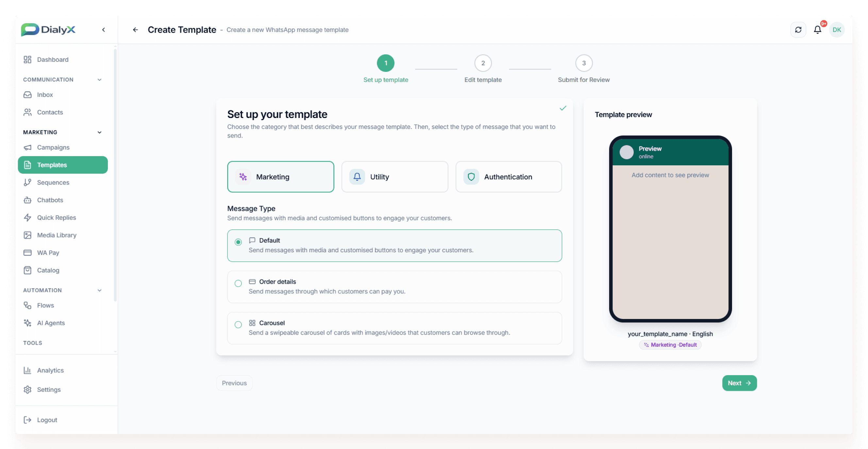Open AI Agents

[x=63, y=322]
